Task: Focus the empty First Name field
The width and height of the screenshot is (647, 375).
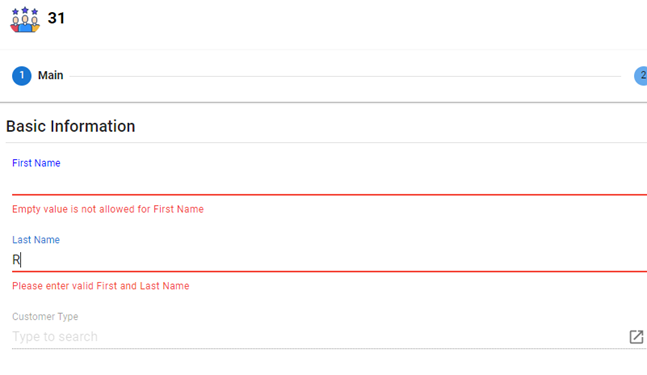Action: pyautogui.click(x=329, y=183)
